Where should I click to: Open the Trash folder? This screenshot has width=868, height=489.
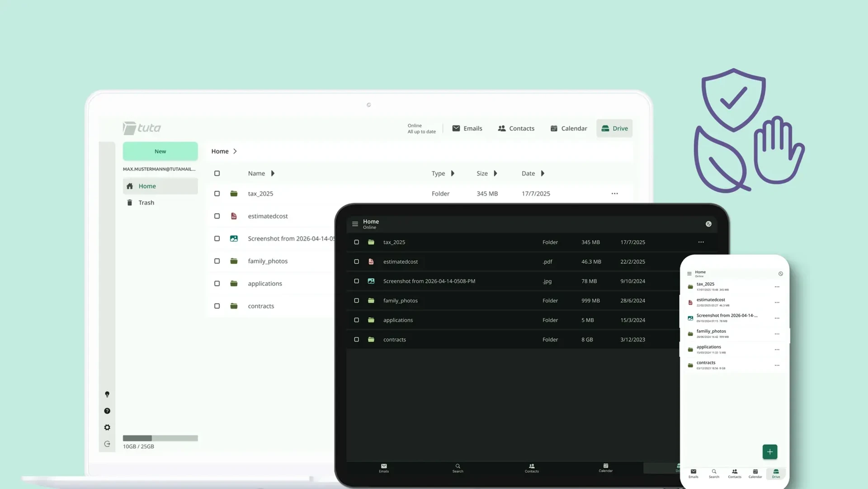[146, 202]
